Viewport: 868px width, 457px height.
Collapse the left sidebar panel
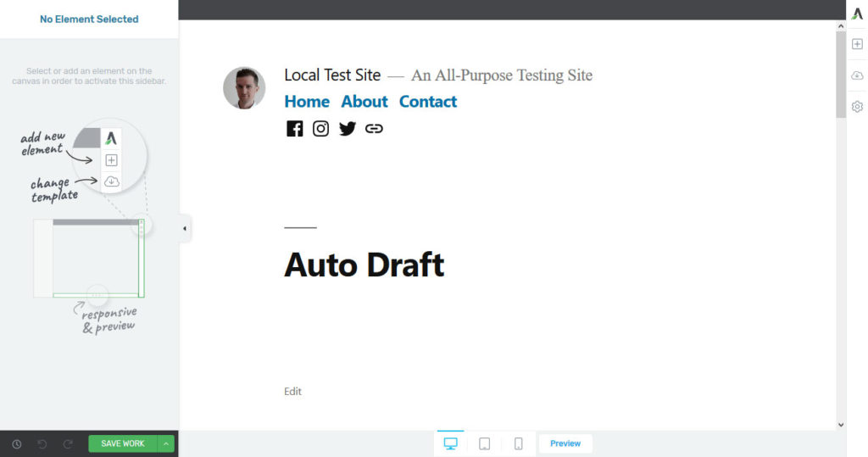(x=185, y=228)
